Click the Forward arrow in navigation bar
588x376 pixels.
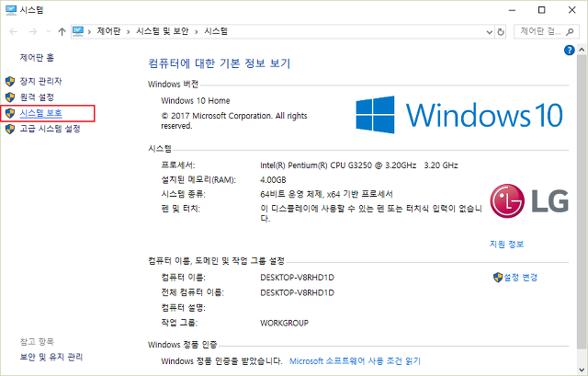point(33,32)
